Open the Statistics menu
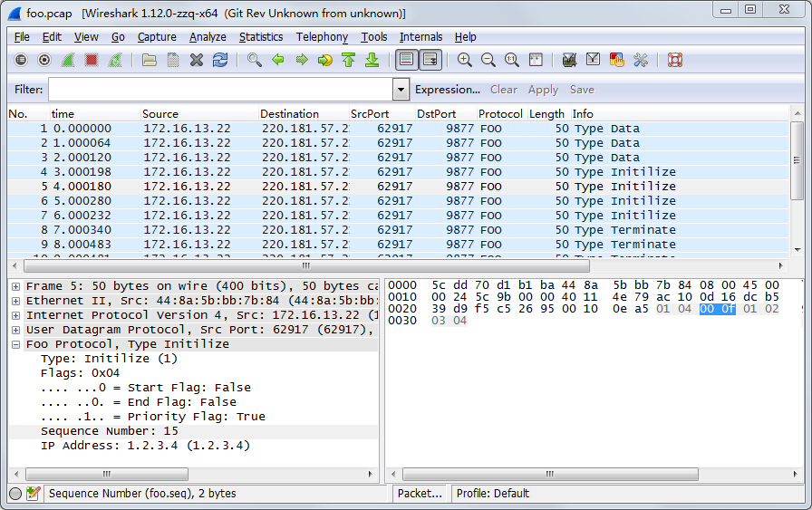 coord(261,37)
